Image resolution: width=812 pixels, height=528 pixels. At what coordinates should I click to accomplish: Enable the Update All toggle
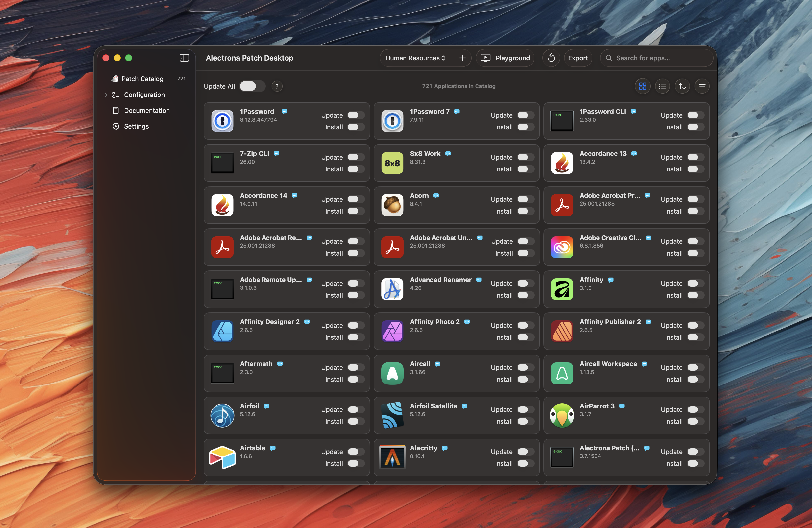(252, 86)
